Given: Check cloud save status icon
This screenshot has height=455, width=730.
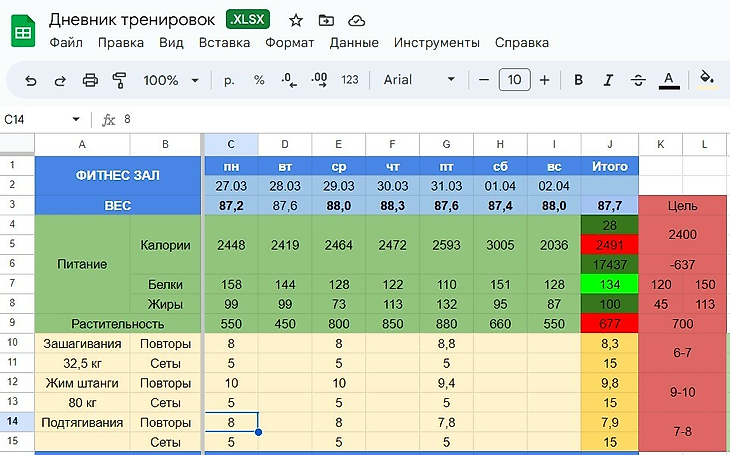Looking at the screenshot, I should coord(357,20).
